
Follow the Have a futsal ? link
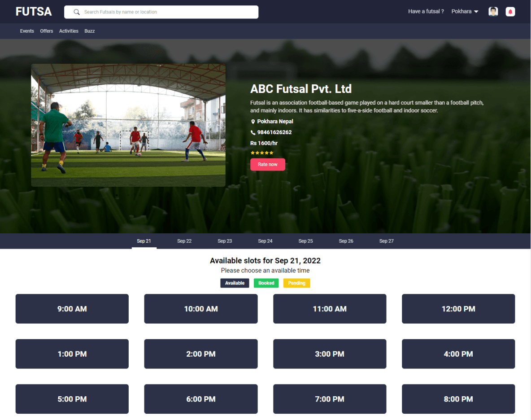426,12
